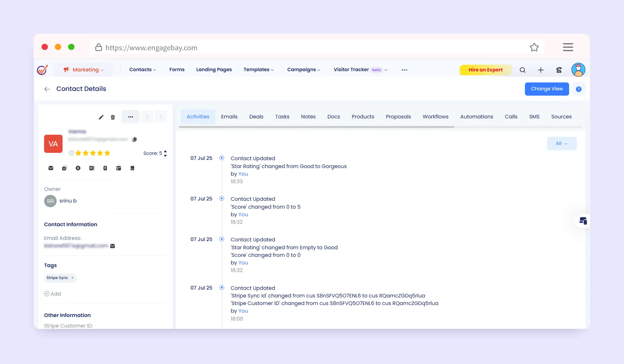The height and width of the screenshot is (364, 624).
Task: Expand the Campaigns menu
Action: pos(303,70)
